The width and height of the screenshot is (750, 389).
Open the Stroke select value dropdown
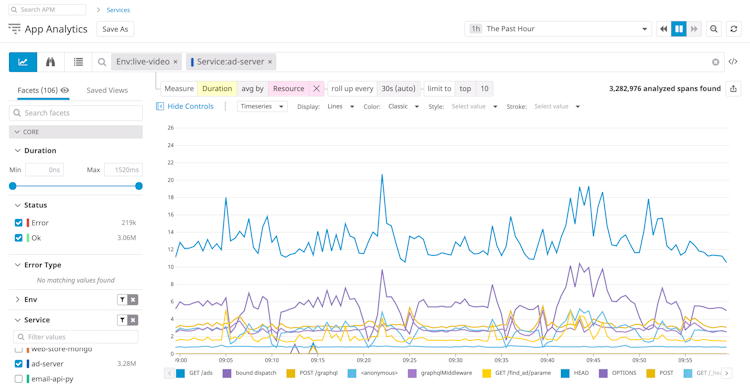click(x=557, y=106)
